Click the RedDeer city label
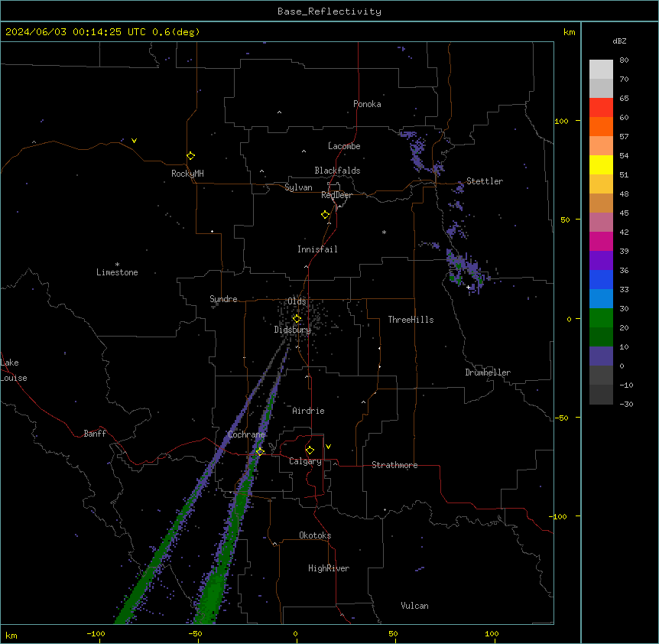 pyautogui.click(x=336, y=195)
